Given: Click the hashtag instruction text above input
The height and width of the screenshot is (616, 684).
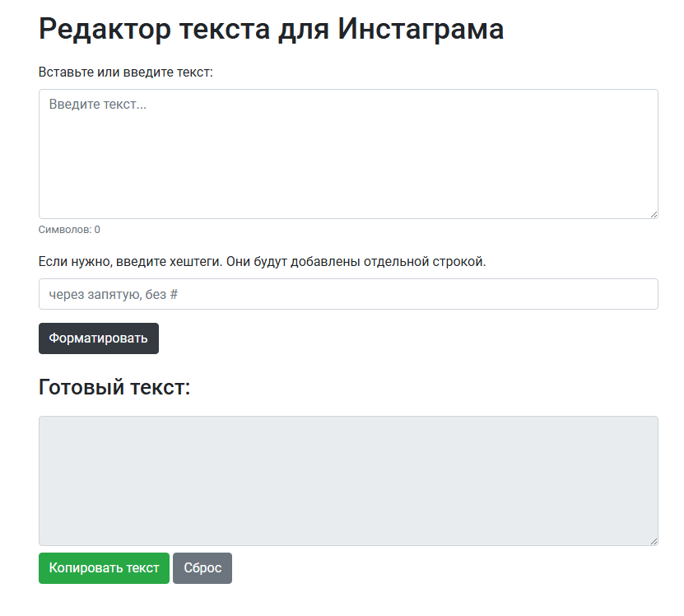Looking at the screenshot, I should point(262,262).
